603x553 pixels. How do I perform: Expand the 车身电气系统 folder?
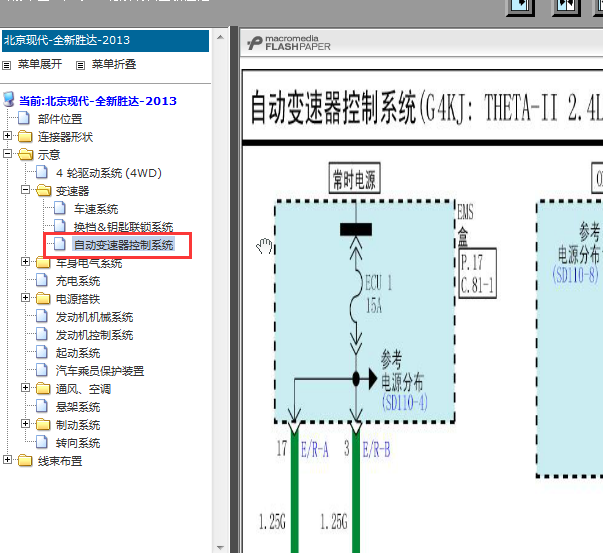25,262
